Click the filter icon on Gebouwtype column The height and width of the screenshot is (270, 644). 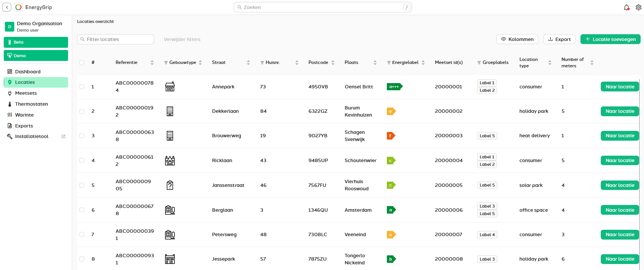click(x=166, y=63)
